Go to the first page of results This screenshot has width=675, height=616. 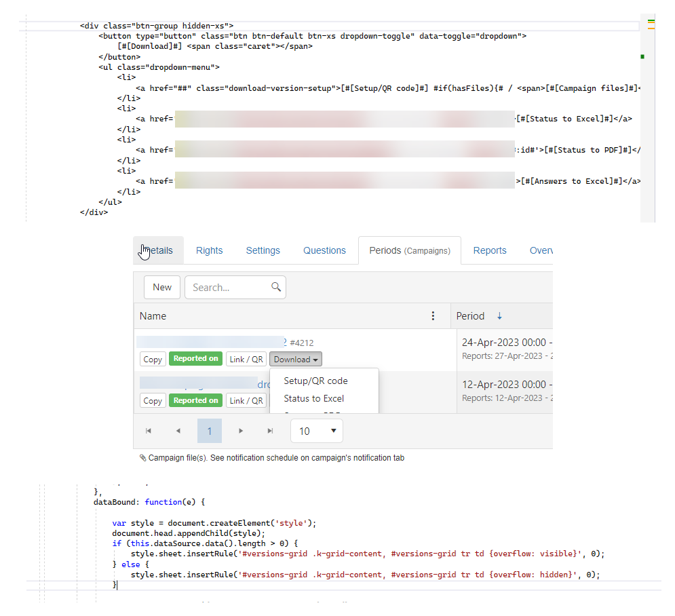[x=149, y=431]
